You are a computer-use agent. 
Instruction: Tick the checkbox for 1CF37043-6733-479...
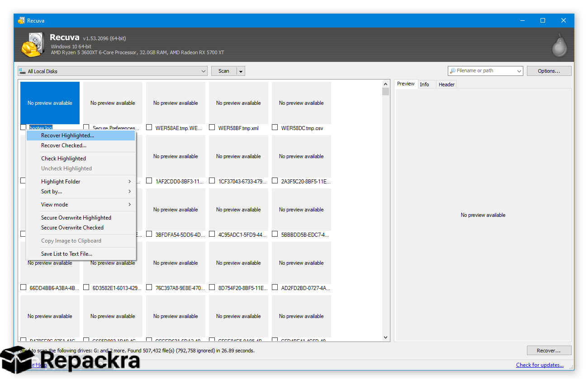(x=212, y=181)
